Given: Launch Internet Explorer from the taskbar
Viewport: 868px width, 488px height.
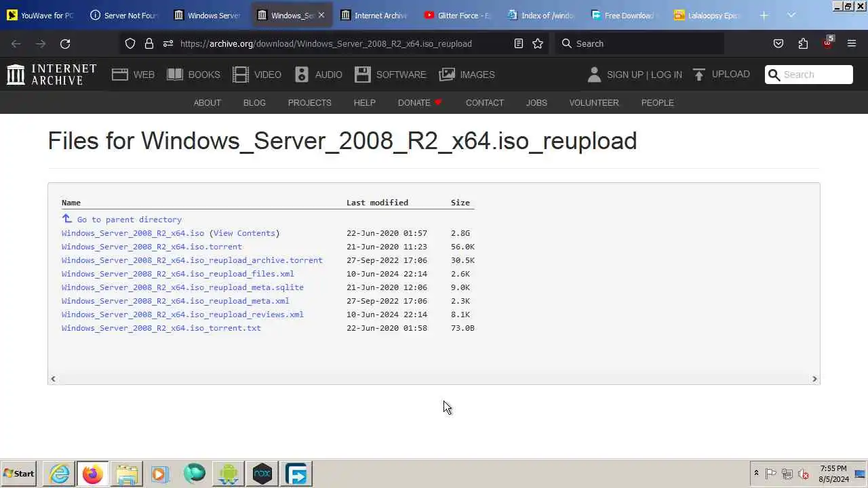Looking at the screenshot, I should [x=60, y=474].
